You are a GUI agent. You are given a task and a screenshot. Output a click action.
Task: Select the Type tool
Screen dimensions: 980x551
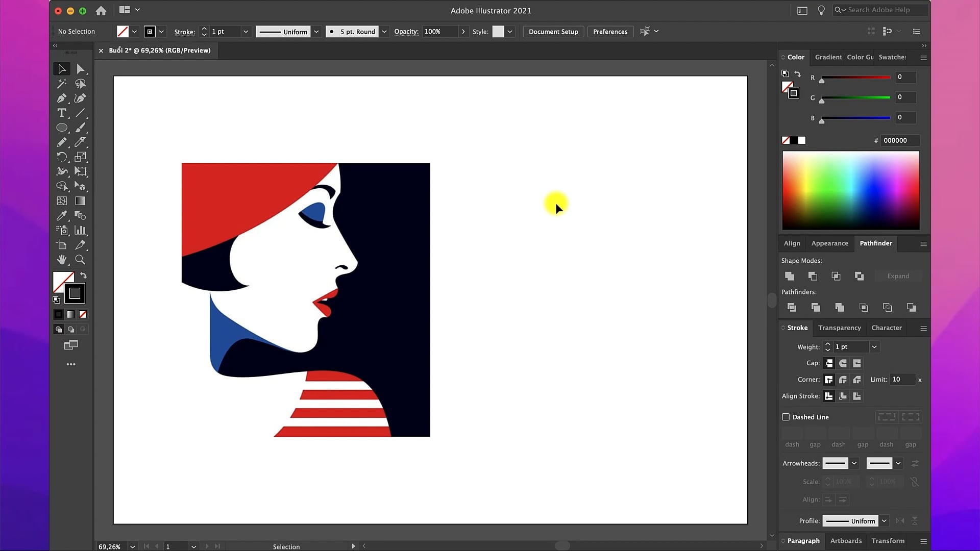[62, 113]
